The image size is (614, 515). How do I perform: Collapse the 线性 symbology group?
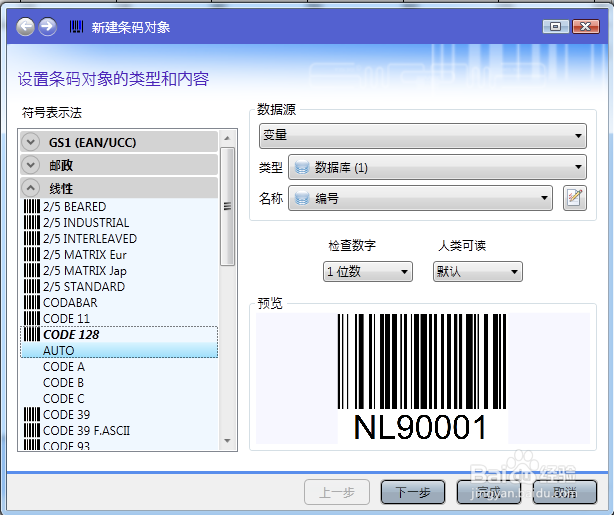point(31,188)
